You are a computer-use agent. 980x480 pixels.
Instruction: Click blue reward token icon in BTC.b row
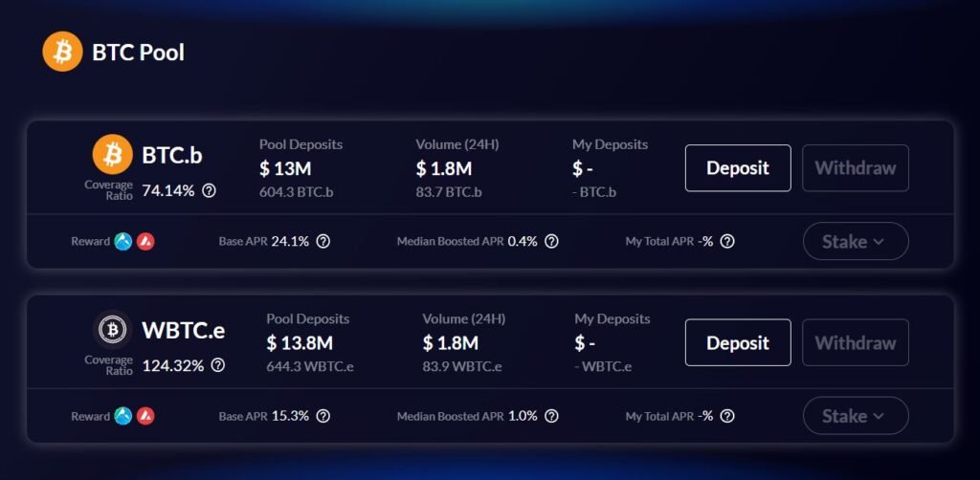(123, 242)
